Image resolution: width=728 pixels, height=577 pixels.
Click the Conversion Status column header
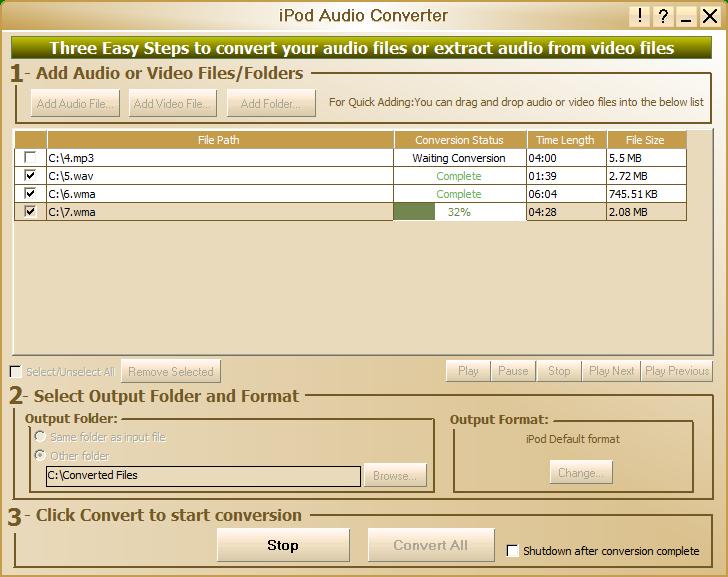coord(460,140)
